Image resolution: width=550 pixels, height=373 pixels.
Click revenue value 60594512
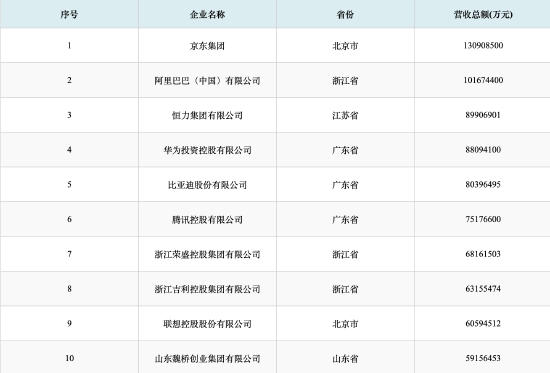point(483,324)
